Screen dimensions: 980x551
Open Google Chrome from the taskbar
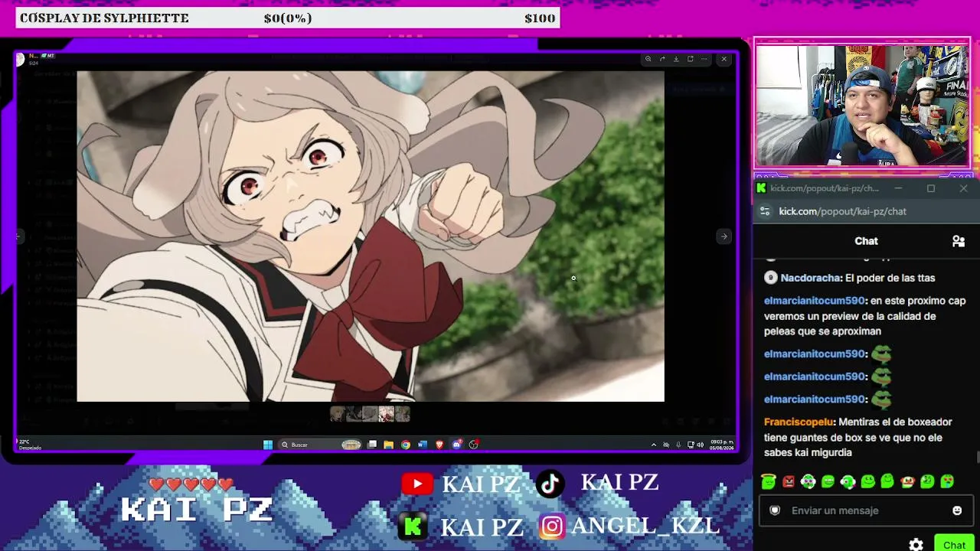(406, 445)
